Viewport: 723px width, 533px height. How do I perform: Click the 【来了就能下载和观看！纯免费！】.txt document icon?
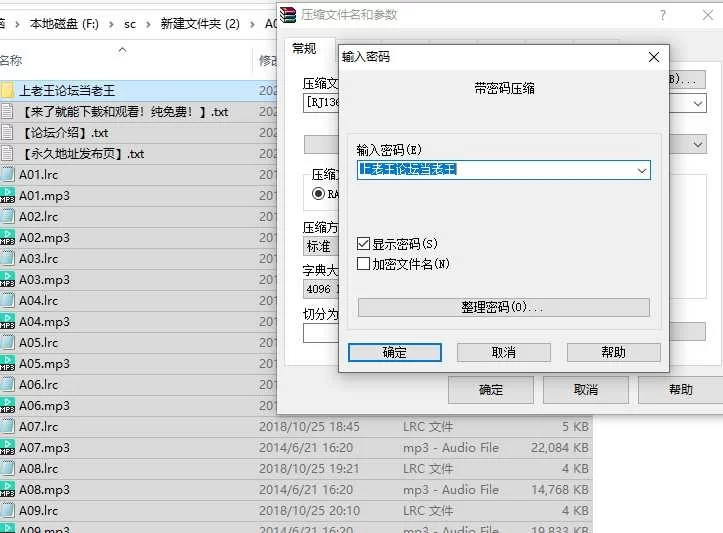pyautogui.click(x=7, y=111)
